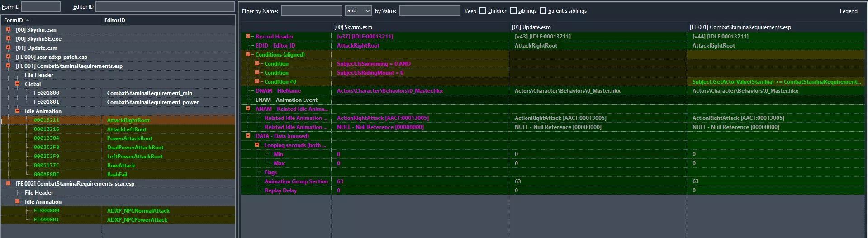Expand the Record Header row

pos(248,36)
